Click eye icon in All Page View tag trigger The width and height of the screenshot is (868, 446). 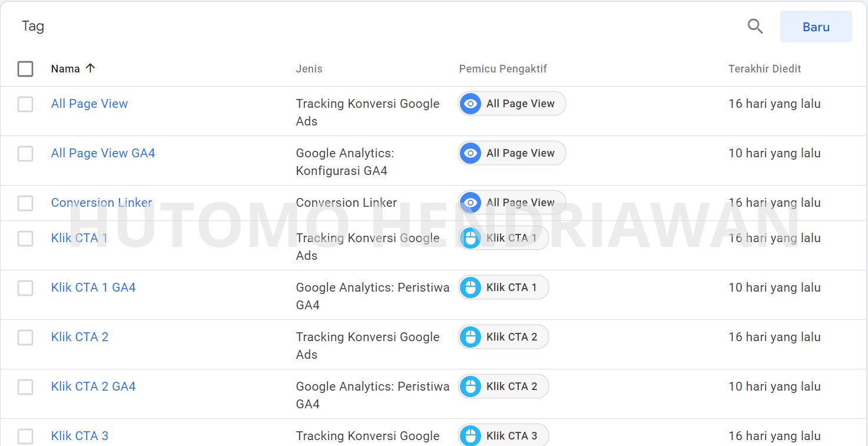point(471,104)
